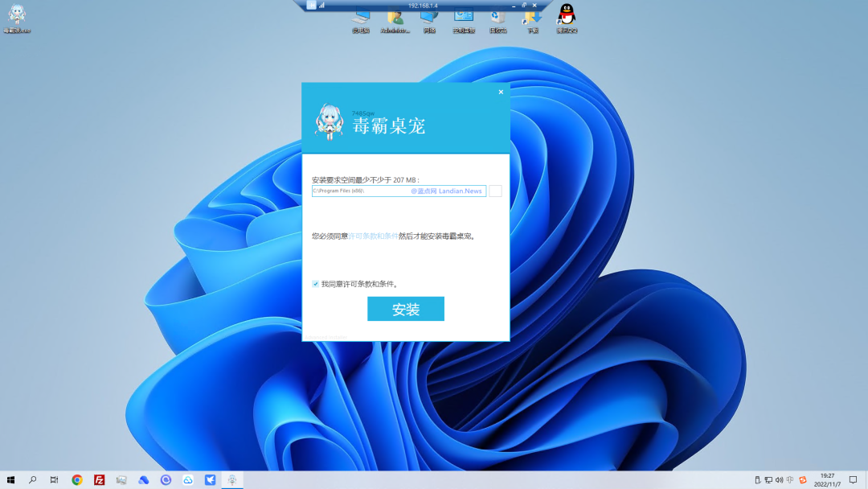Open the Windows Start menu

click(x=10, y=480)
